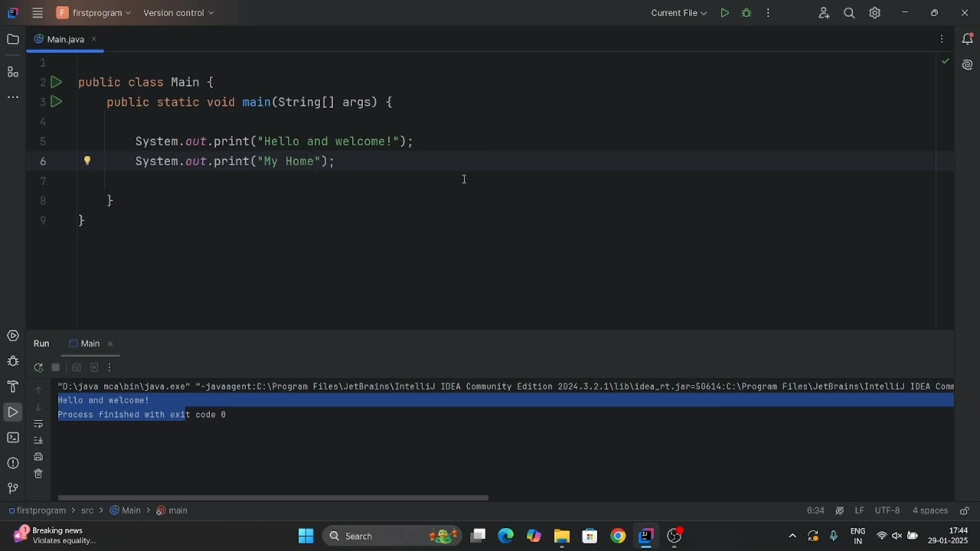The image size is (980, 551).
Task: Open the Structure tool window icon
Action: (x=13, y=72)
